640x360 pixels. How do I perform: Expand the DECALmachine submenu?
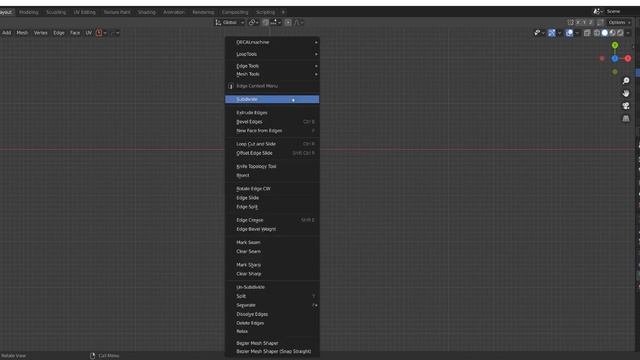[x=272, y=42]
